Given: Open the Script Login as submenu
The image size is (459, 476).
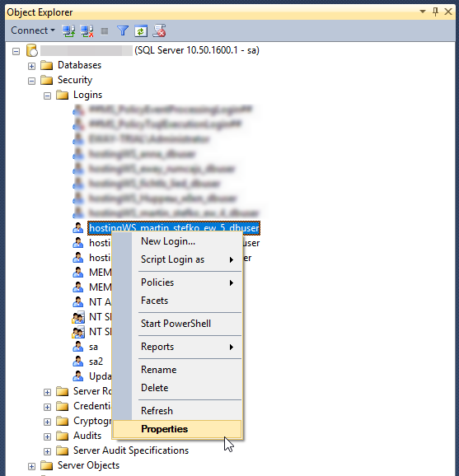Looking at the screenshot, I should coord(177,259).
